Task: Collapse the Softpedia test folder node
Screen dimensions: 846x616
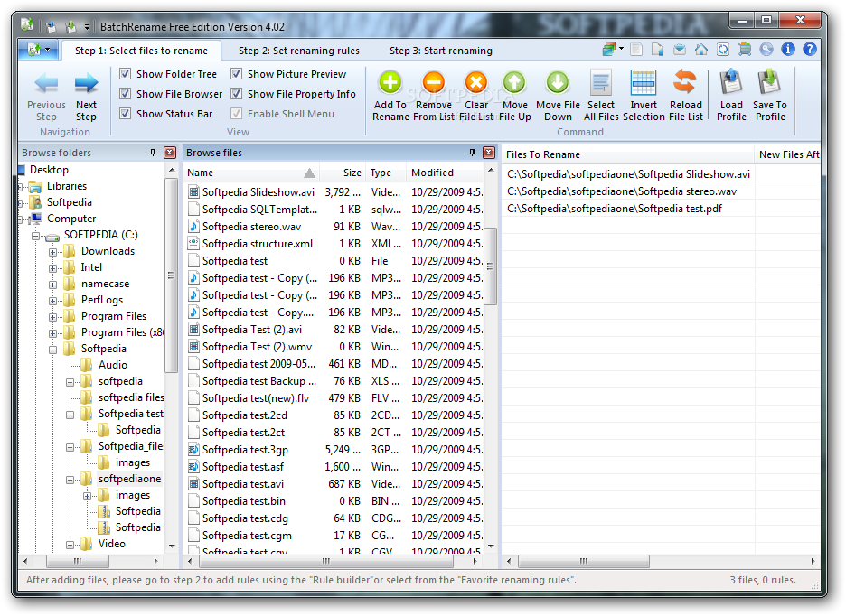Action: tap(70, 415)
